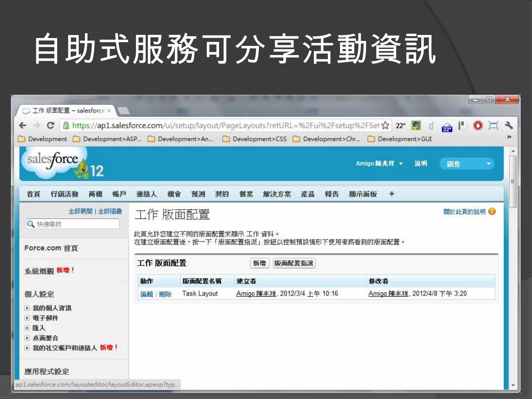Open the 顯示面板 tab
Image resolution: width=532 pixels, height=399 pixels.
[x=363, y=194]
